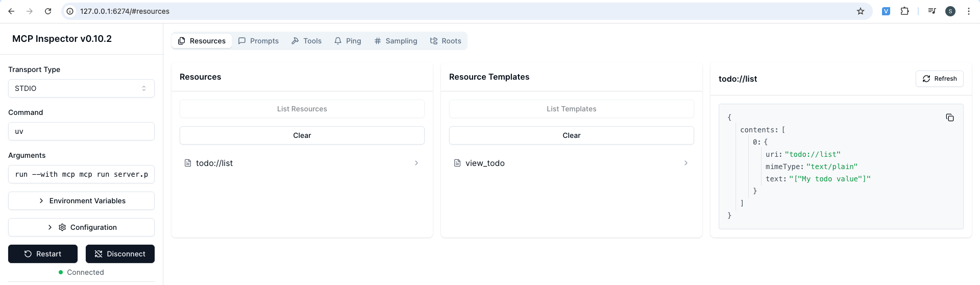Open the blue V extension icon
Image resolution: width=980 pixels, height=285 pixels.
tap(886, 11)
